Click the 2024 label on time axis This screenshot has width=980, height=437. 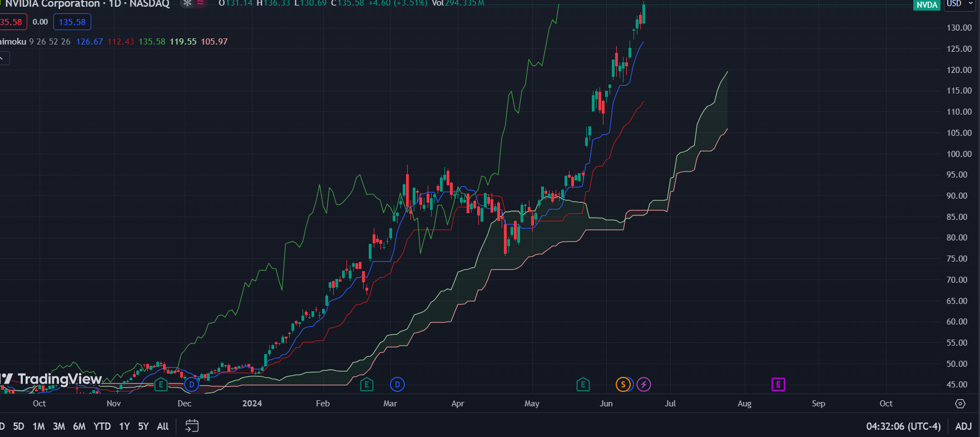tap(252, 404)
